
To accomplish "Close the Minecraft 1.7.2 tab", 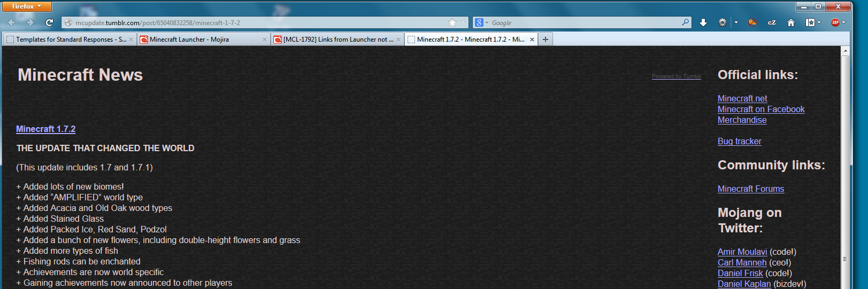I will (532, 40).
